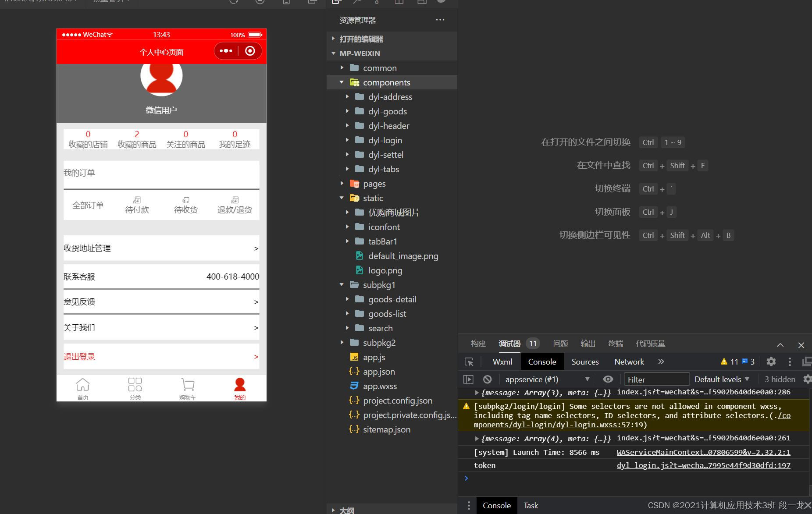Switch to the 问题 panel tab
Image resolution: width=812 pixels, height=514 pixels.
point(560,344)
